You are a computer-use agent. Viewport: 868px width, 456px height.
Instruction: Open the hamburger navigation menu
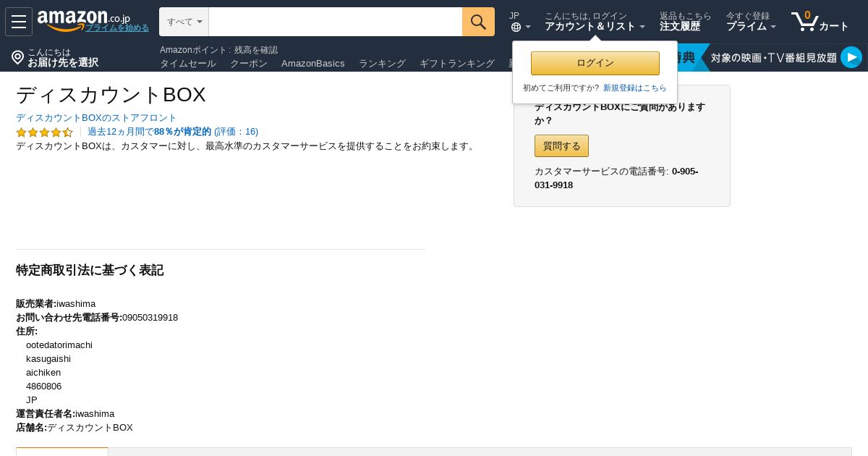[19, 22]
